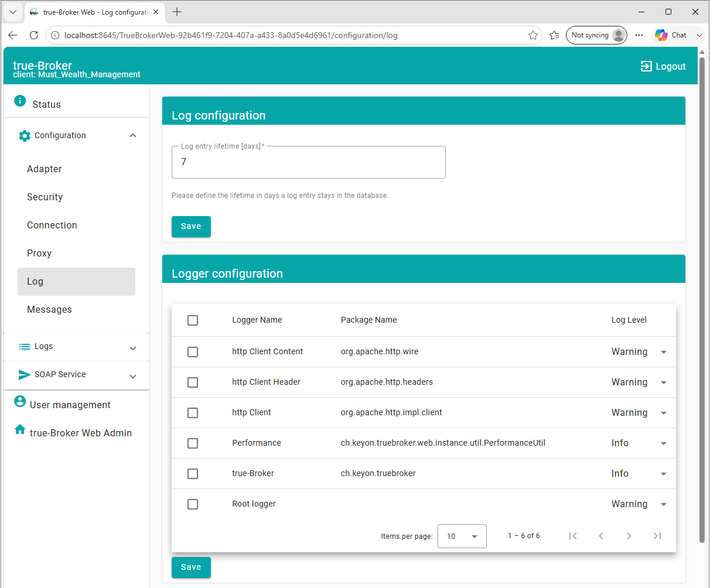Image resolution: width=710 pixels, height=588 pixels.
Task: Reload the page
Action: pyautogui.click(x=34, y=35)
